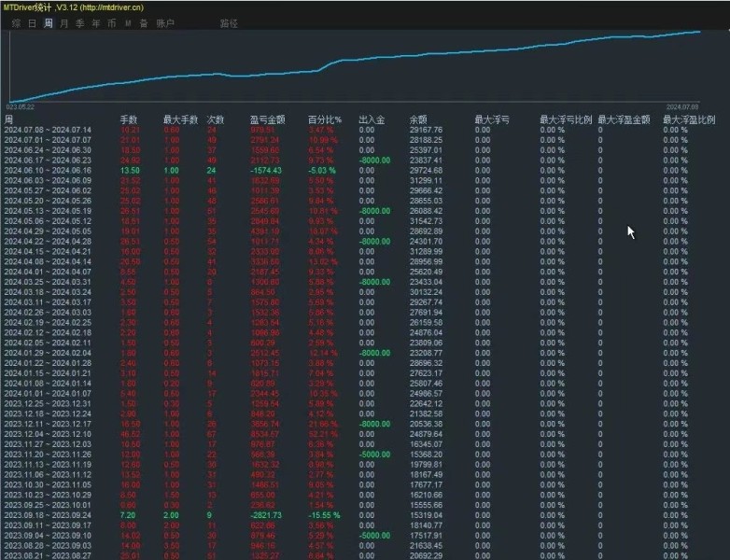Click withdrawal -5000.00 in 2023.11.20 row

tap(374, 455)
